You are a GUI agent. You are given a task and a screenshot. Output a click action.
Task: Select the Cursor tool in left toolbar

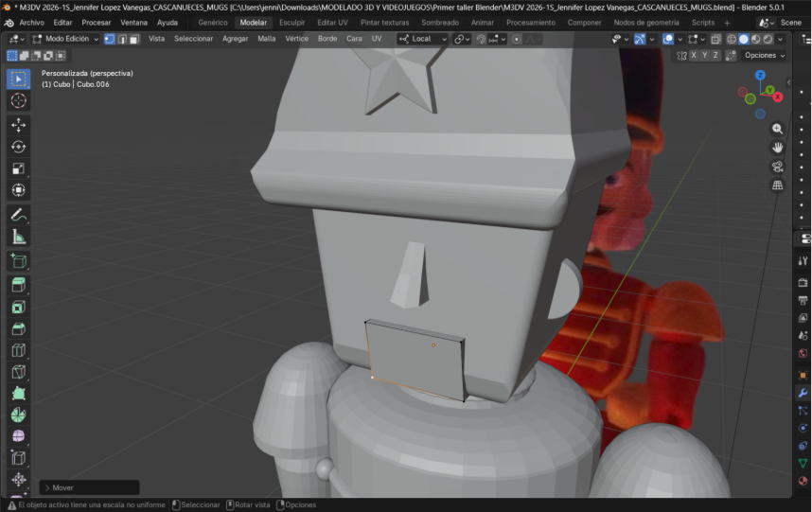click(x=18, y=100)
